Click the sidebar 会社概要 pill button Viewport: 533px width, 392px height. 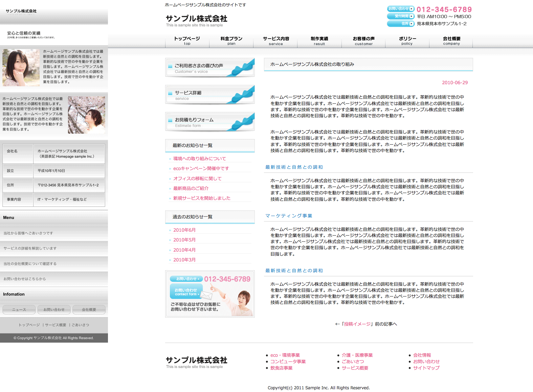pos(89,309)
